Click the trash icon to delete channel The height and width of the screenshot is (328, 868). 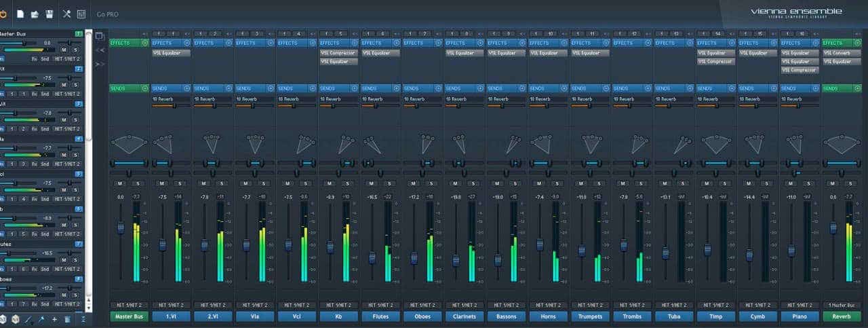pos(68,319)
